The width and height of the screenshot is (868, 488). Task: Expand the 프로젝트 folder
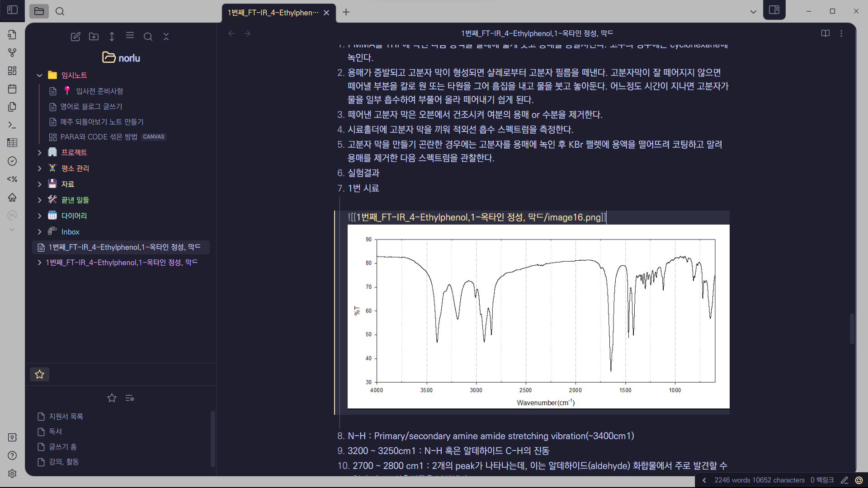pos(39,153)
